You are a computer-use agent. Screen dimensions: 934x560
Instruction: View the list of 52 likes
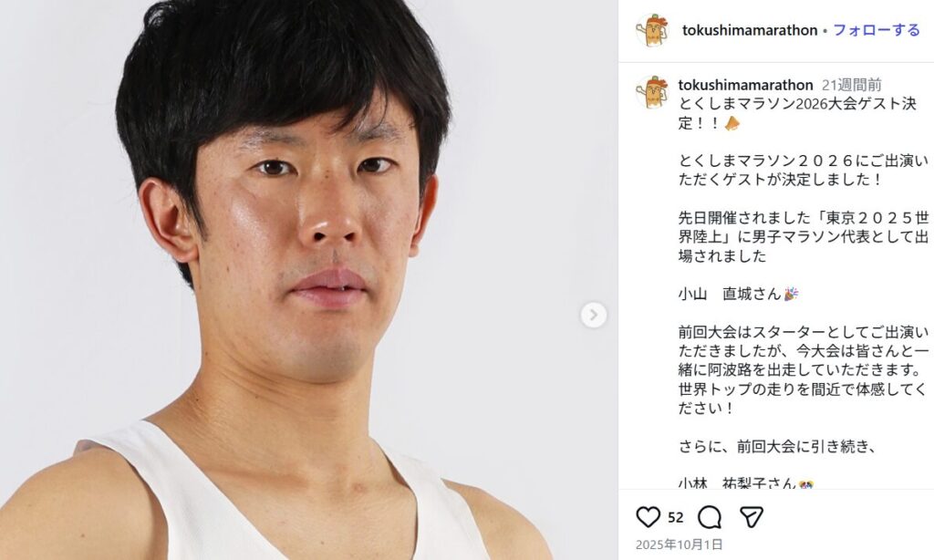point(676,518)
